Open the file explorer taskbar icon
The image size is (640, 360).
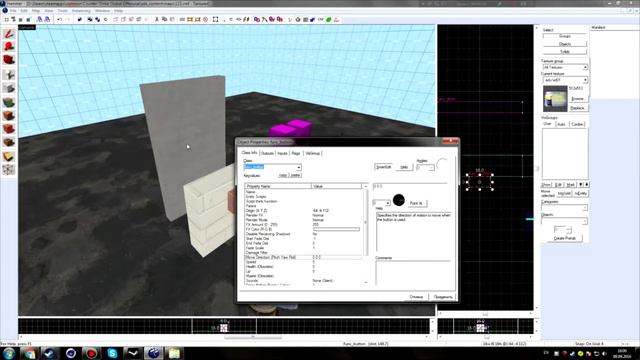tap(174, 353)
